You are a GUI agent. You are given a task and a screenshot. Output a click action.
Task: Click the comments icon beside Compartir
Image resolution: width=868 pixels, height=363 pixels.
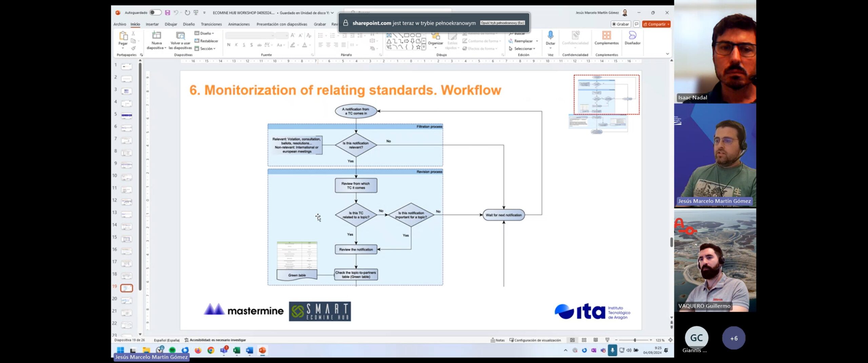pyautogui.click(x=636, y=24)
